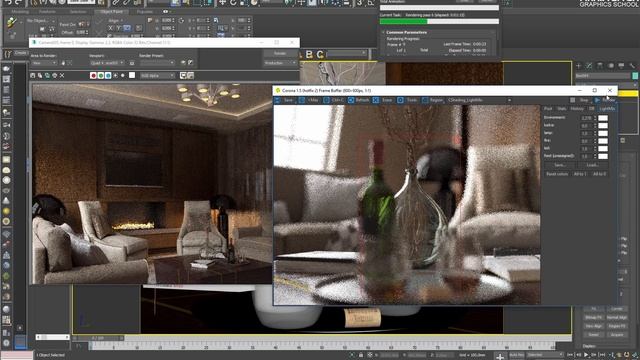This screenshot has width=640, height=360.
Task: Click Load... button in LightMix panel
Action: tap(592, 165)
